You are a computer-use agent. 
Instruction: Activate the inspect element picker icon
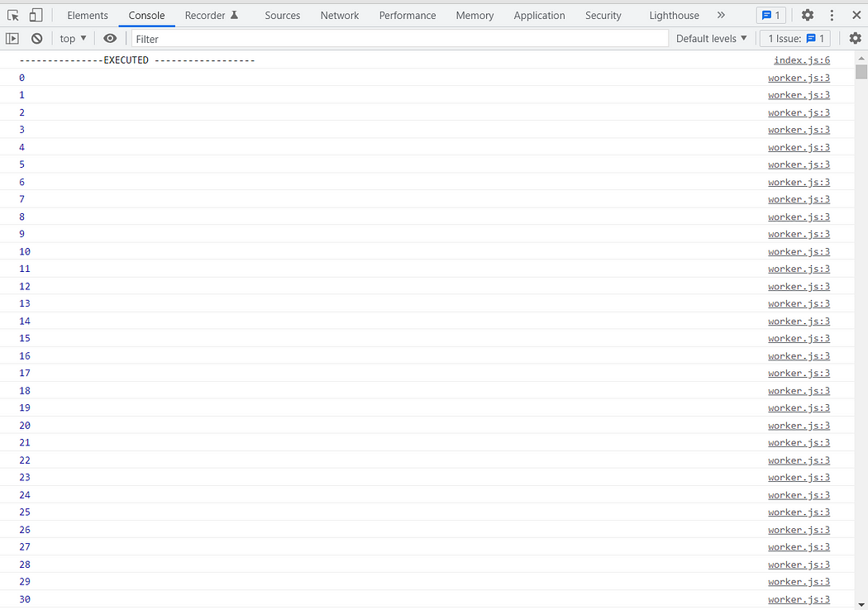[x=13, y=16]
